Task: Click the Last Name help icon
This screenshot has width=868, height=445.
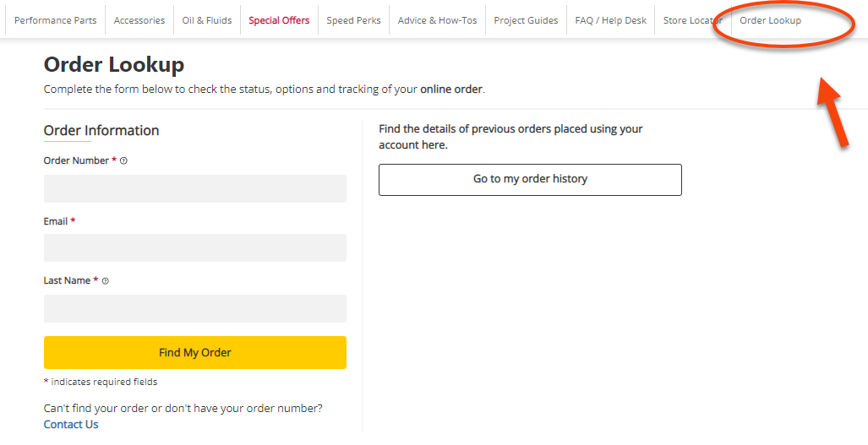Action: pos(105,281)
